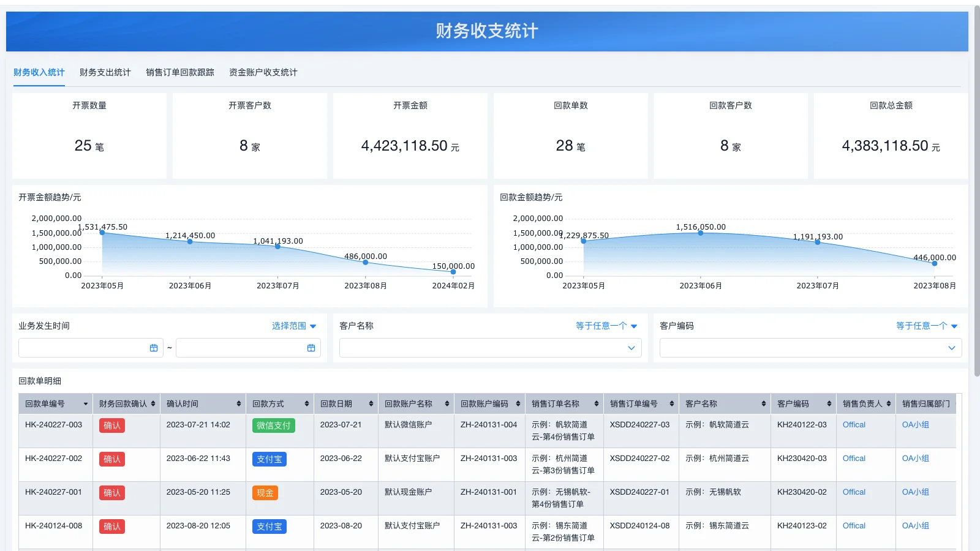The width and height of the screenshot is (980, 551).
Task: Sort the 确认时间 column
Action: tap(238, 403)
